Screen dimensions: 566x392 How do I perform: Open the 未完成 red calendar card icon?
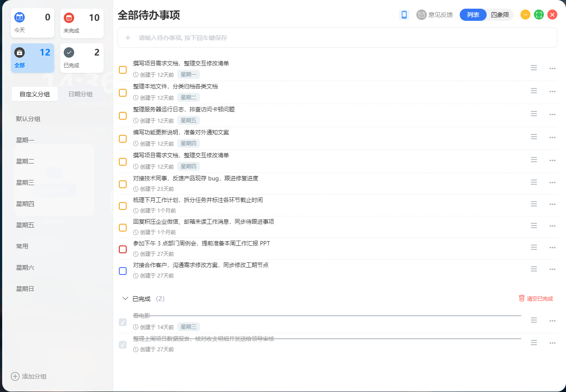coord(69,17)
